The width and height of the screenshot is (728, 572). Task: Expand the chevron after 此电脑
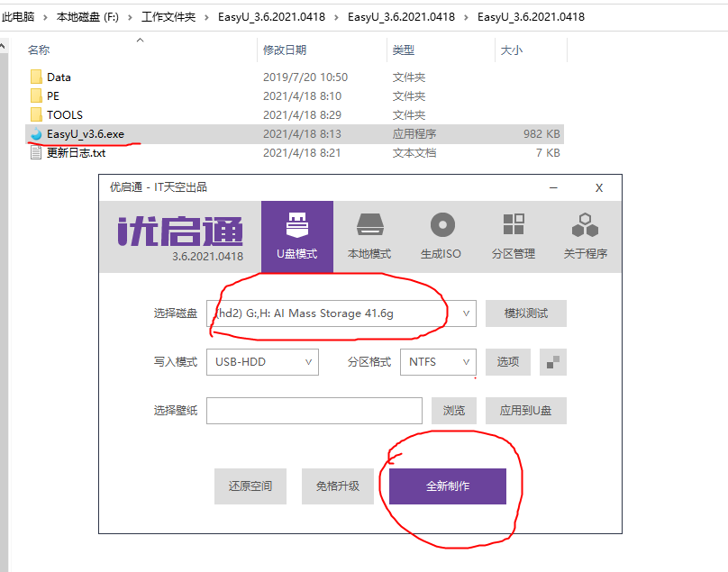[45, 18]
